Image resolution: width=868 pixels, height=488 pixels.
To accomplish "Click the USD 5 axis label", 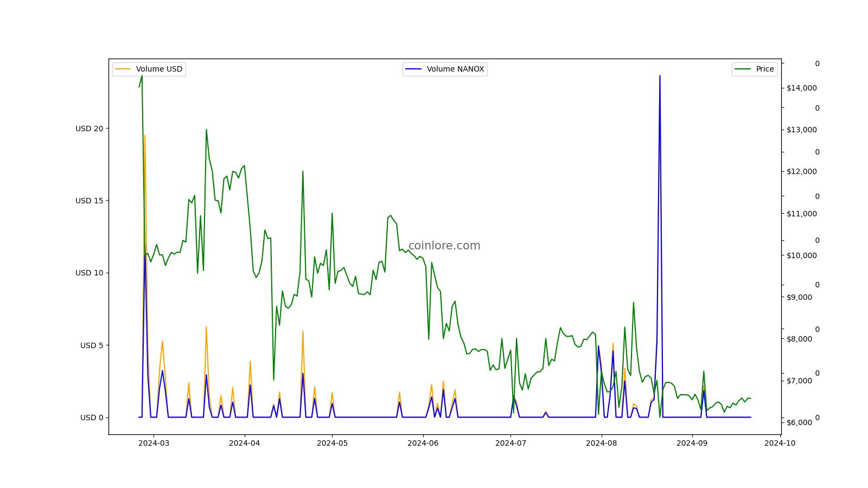I will (x=92, y=345).
